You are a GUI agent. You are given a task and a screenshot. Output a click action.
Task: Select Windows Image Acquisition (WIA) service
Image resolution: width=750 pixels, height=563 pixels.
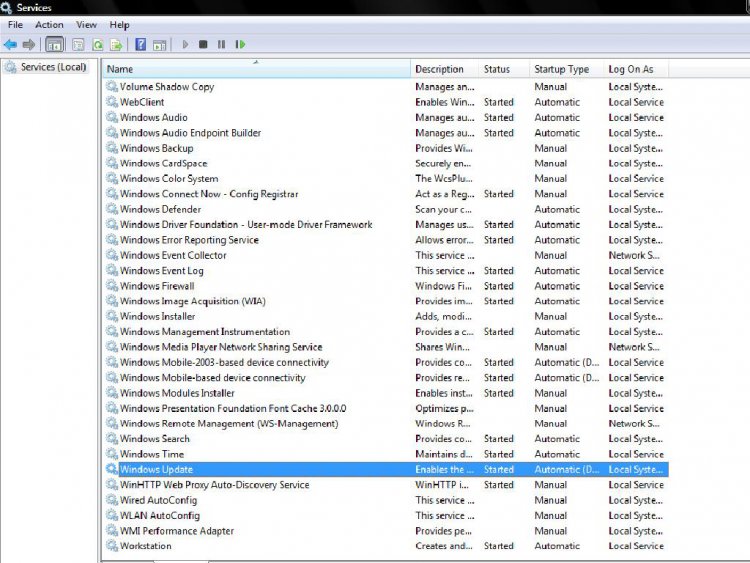(x=386, y=301)
